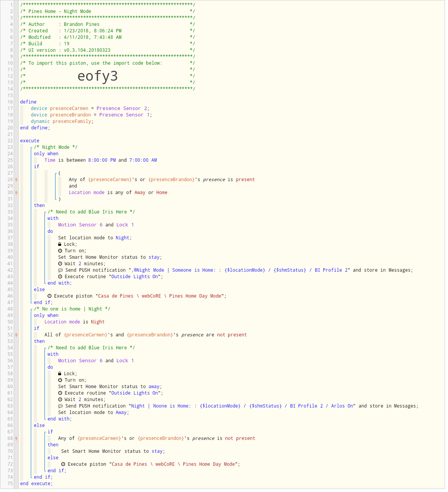Click the Home mode value on line 30
Image resolution: width=448 pixels, height=492 pixels.
click(x=162, y=193)
